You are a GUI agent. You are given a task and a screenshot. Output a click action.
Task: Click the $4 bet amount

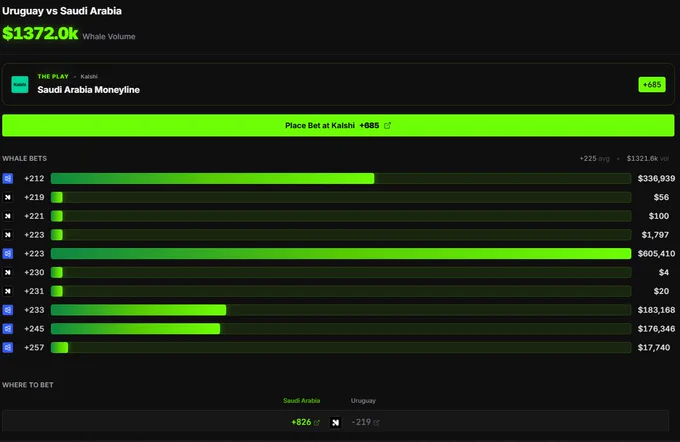[x=664, y=272]
